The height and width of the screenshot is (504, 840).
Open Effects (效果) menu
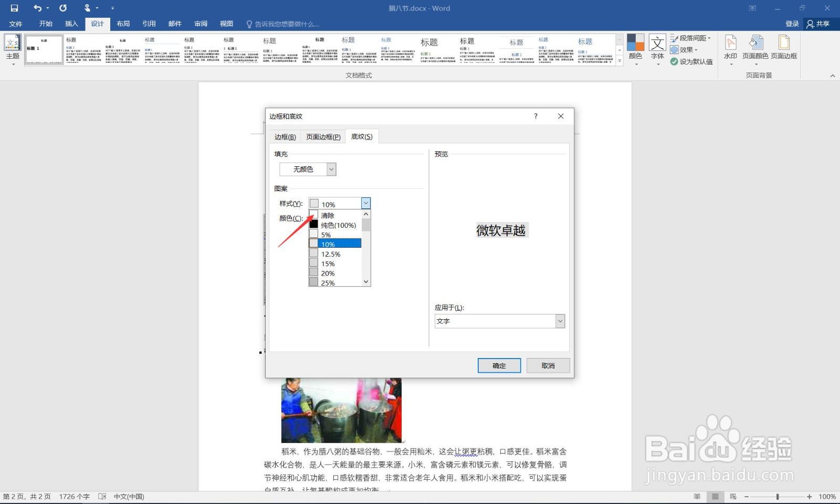[x=684, y=50]
